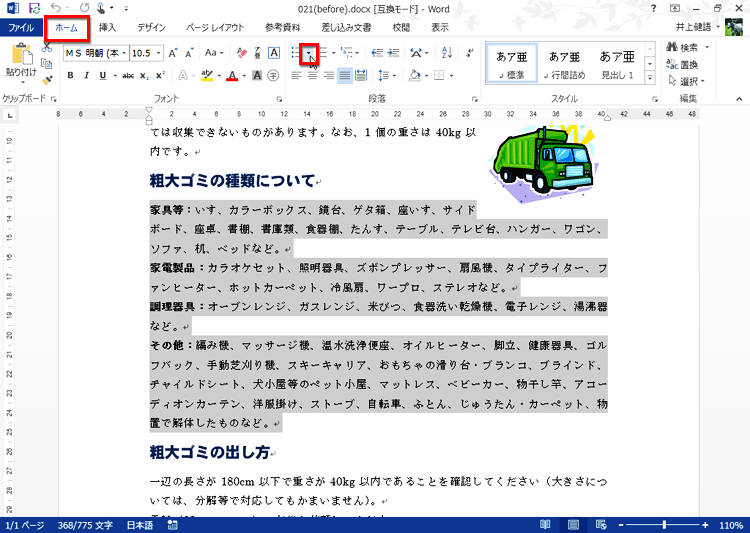Open Word Help question mark

pyautogui.click(x=653, y=8)
